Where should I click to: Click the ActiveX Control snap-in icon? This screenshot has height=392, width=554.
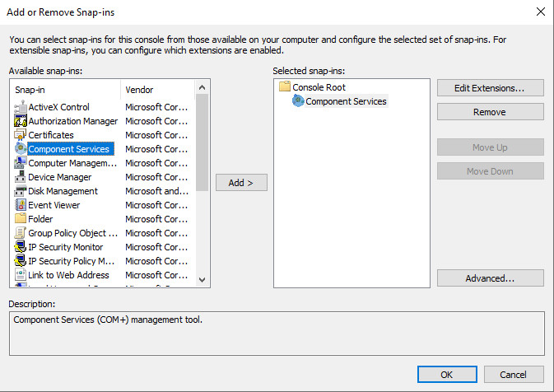point(21,107)
